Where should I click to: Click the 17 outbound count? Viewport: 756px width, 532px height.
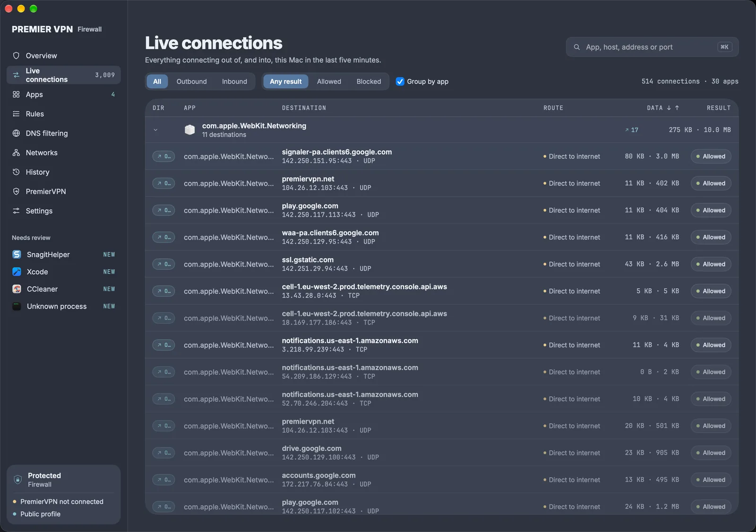click(632, 130)
